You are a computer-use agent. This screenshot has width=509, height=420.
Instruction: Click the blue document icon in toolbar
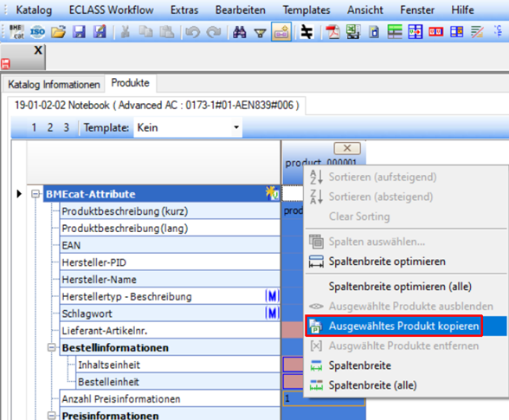pos(374,32)
